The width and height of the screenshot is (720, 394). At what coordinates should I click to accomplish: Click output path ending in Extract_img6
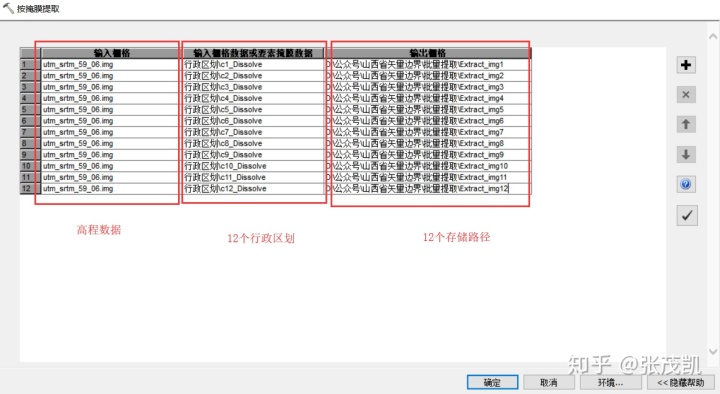click(x=428, y=121)
